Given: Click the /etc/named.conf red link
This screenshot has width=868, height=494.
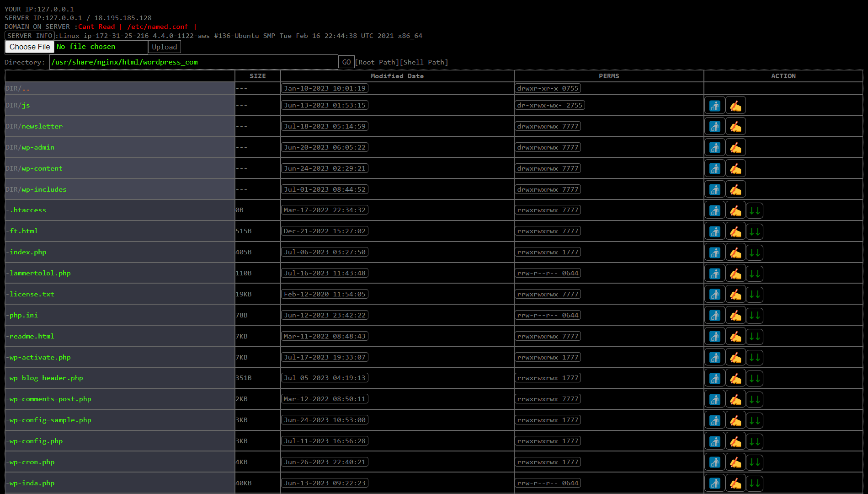Looking at the screenshot, I should click(x=158, y=27).
